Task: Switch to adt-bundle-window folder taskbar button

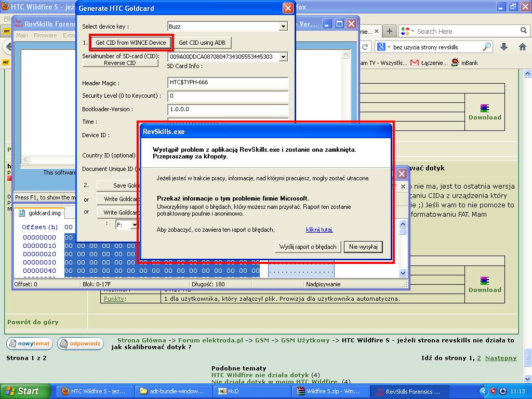Action: (173, 392)
